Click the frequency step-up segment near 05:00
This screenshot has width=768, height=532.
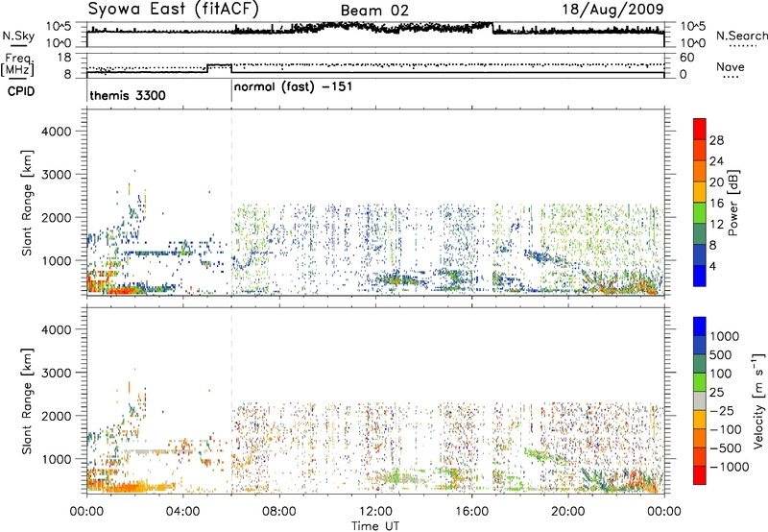(x=220, y=64)
